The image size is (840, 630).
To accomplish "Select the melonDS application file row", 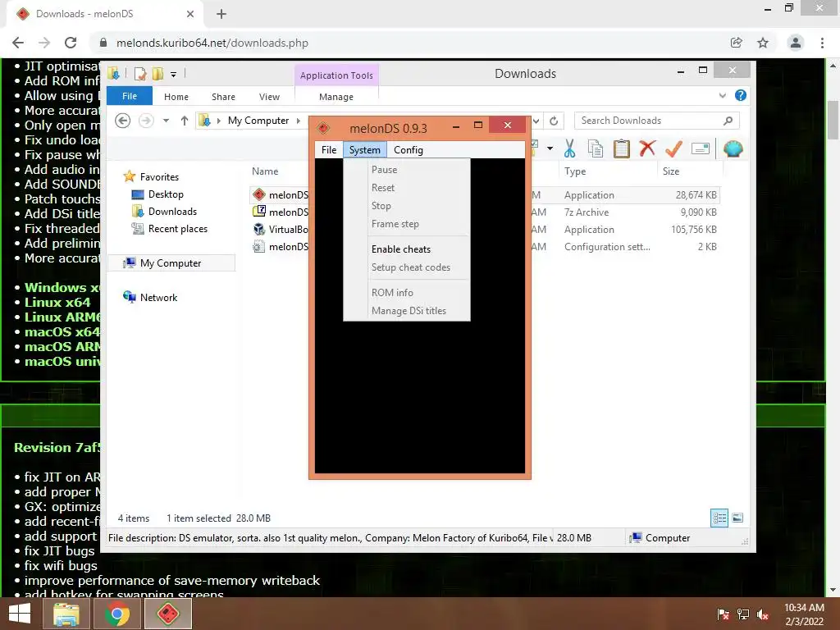I will click(485, 195).
